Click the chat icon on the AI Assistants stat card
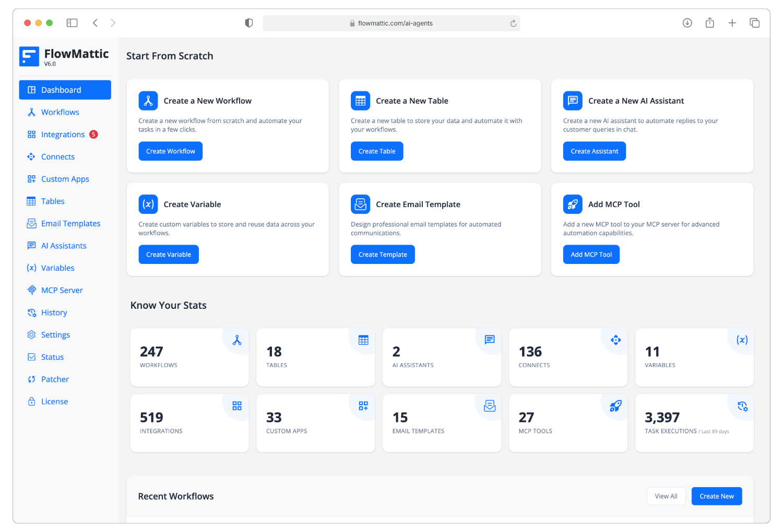This screenshot has height=532, width=783. click(489, 340)
